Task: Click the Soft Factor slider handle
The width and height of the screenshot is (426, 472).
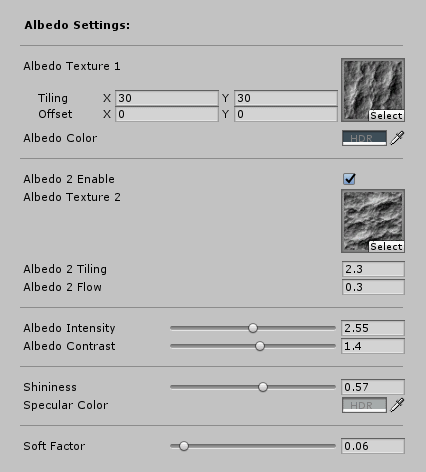Action: pyautogui.click(x=184, y=446)
